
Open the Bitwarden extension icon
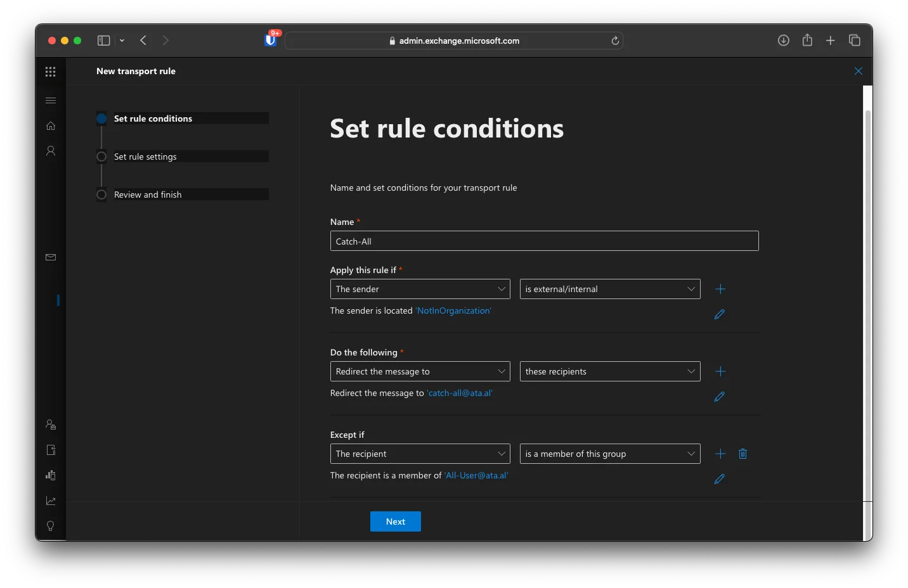pyautogui.click(x=271, y=40)
